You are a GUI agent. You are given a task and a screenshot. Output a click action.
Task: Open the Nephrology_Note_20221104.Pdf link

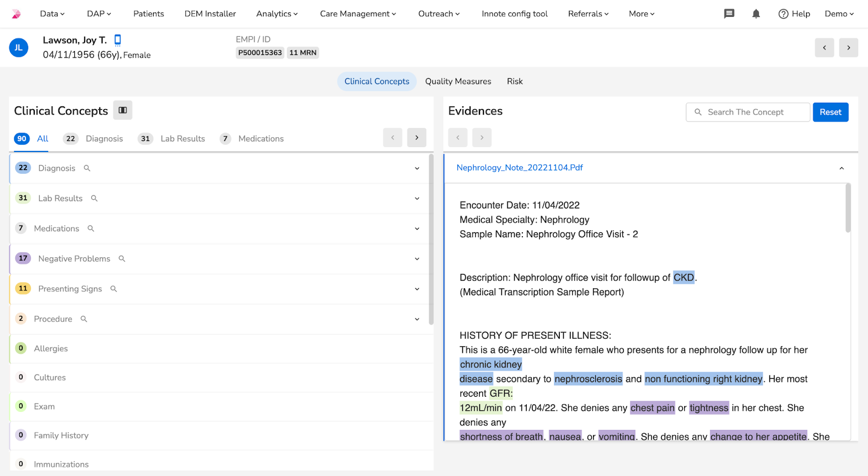coord(519,168)
